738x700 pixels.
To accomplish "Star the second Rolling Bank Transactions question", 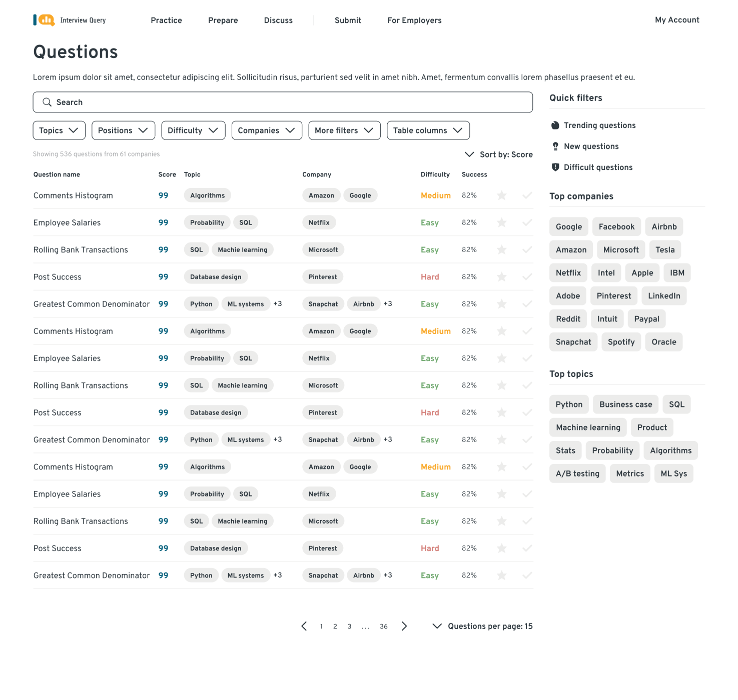I will 502,385.
